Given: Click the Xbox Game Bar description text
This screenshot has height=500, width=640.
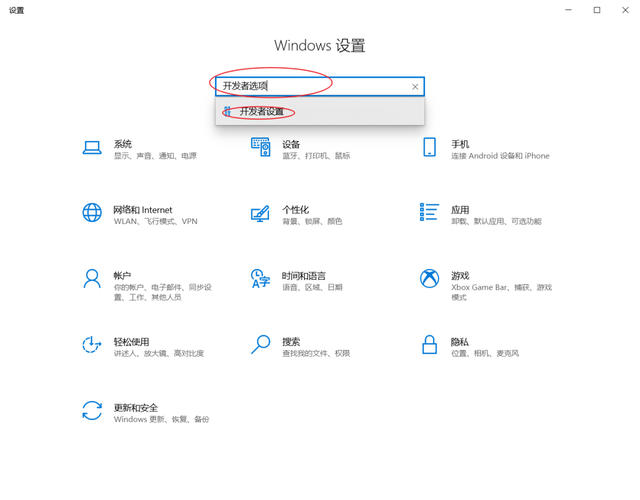Looking at the screenshot, I should click(x=502, y=292).
